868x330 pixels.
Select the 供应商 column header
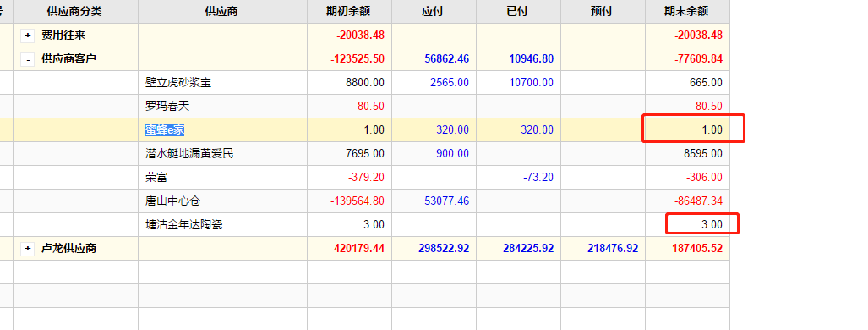[x=221, y=11]
